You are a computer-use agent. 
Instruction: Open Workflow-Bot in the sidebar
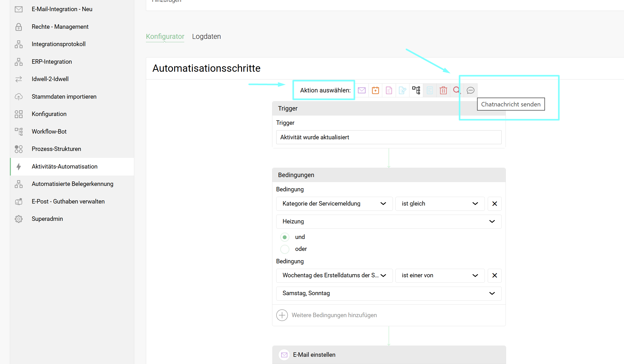(49, 132)
